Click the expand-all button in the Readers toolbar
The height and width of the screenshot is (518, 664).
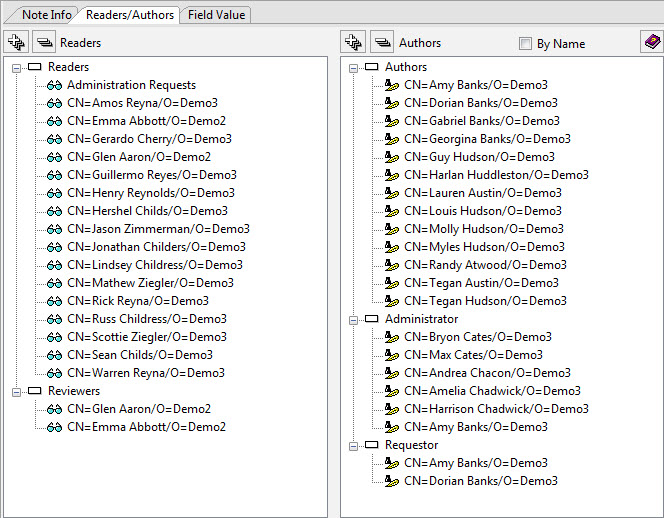pos(16,43)
